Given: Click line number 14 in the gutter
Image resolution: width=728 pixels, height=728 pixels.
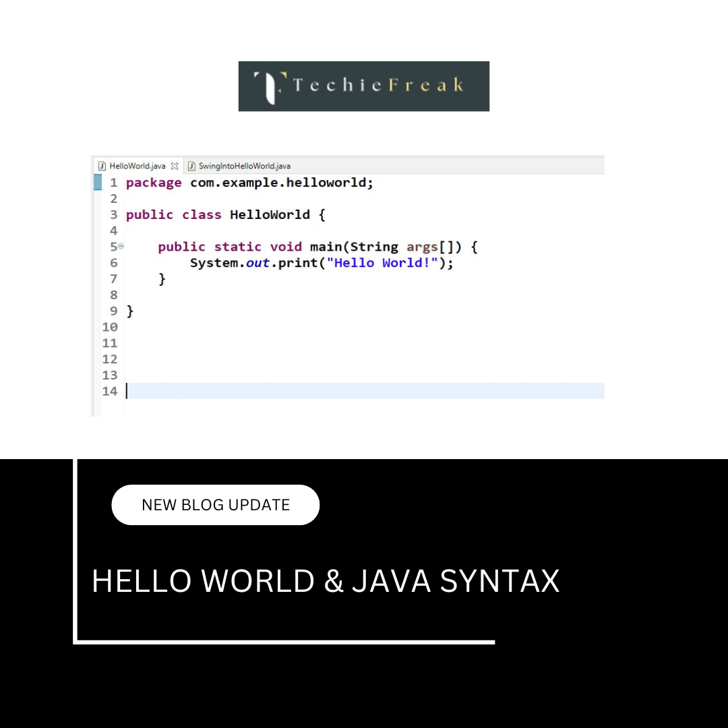Looking at the screenshot, I should (110, 392).
